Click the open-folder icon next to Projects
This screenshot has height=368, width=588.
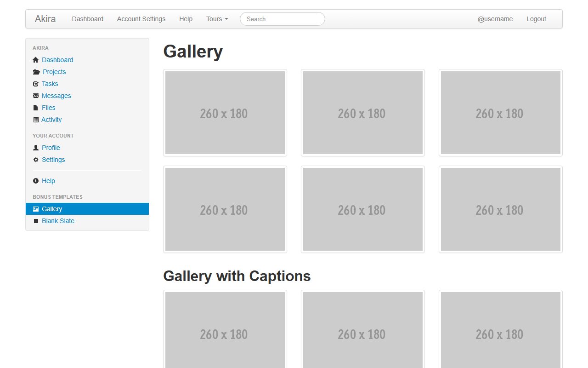click(36, 72)
